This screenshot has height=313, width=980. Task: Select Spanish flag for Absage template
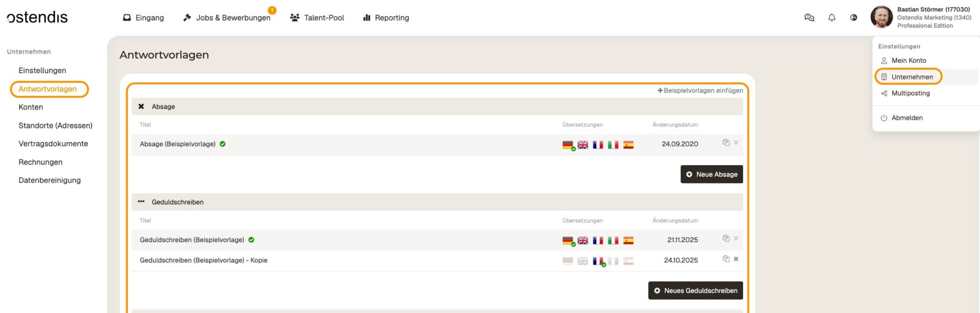[x=628, y=145]
